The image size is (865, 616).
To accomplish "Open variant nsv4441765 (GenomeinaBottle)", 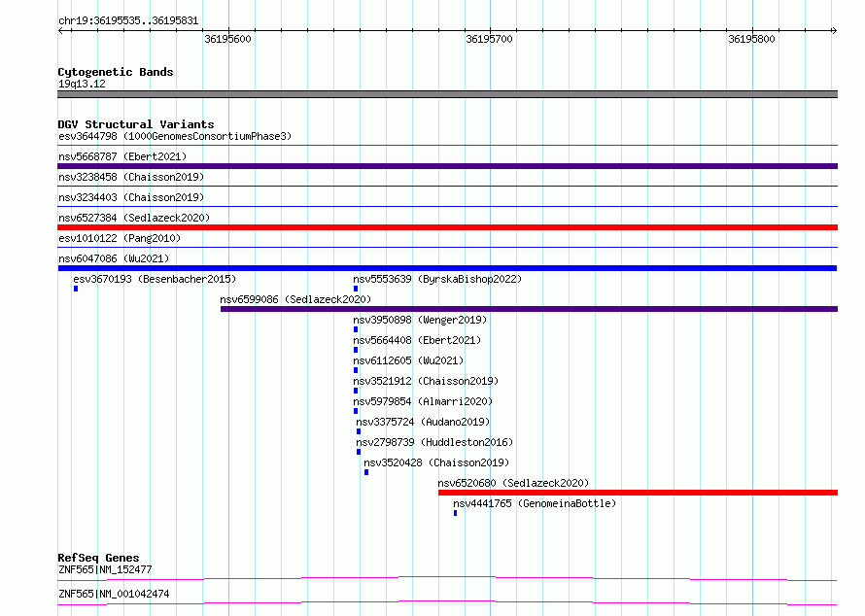I will tap(535, 503).
